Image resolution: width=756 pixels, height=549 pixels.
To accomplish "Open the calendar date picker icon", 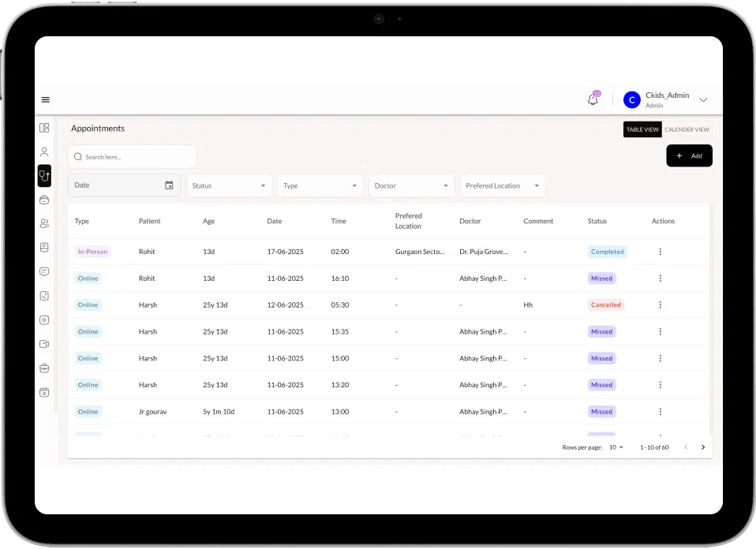I will coord(169,184).
